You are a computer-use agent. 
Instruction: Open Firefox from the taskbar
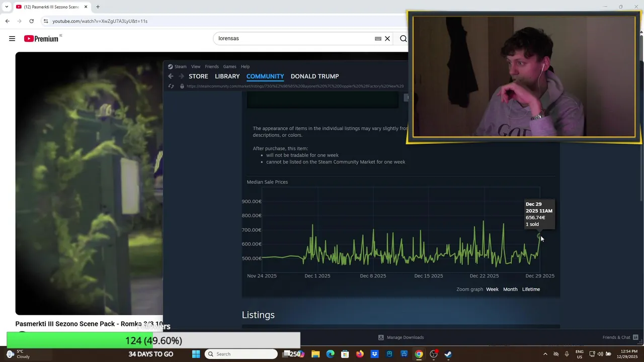coord(360,354)
